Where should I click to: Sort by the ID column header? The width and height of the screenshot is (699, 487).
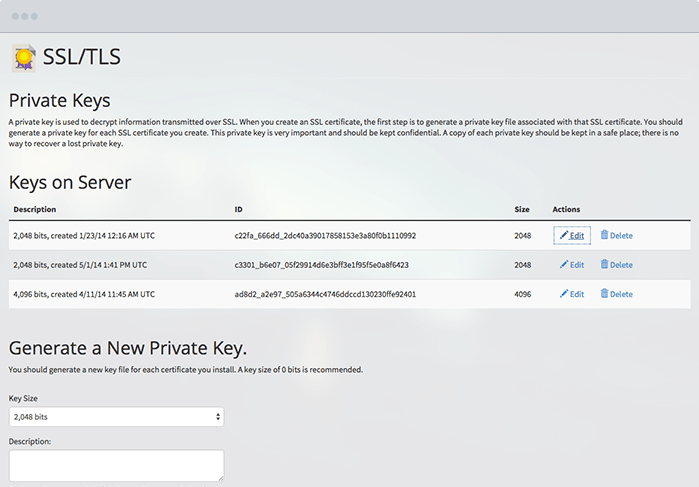(238, 209)
